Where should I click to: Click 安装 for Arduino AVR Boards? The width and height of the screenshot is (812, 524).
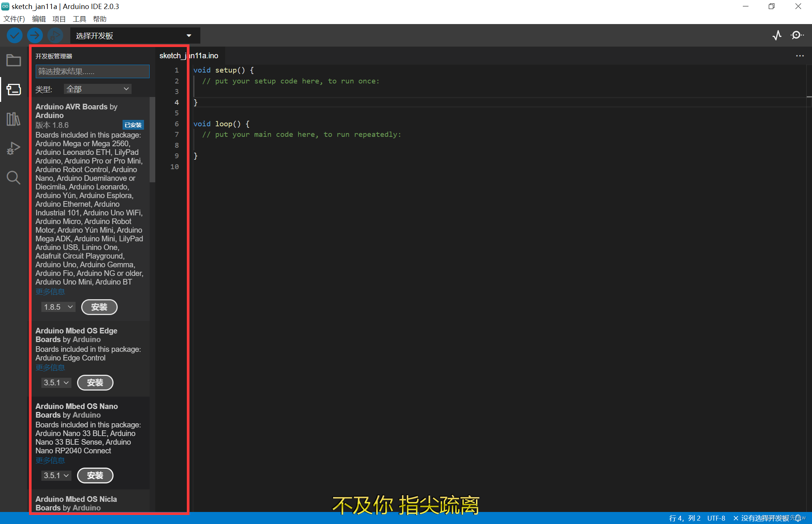(99, 307)
